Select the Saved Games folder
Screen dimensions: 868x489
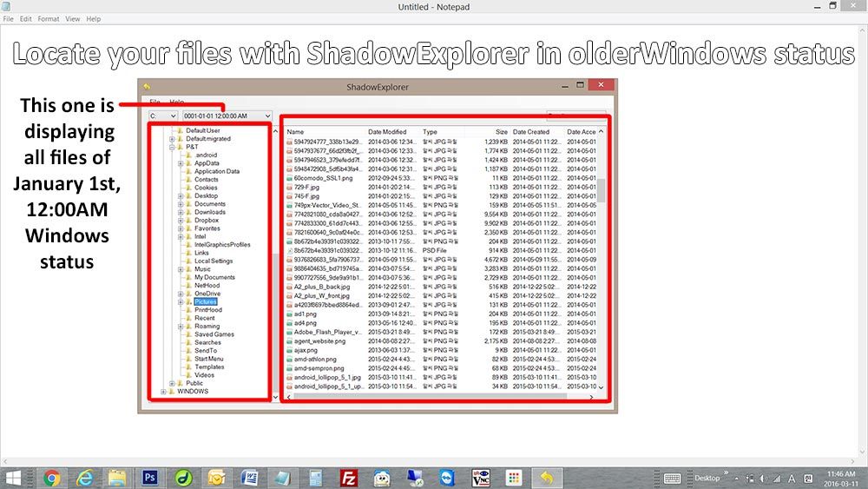pyautogui.click(x=214, y=334)
